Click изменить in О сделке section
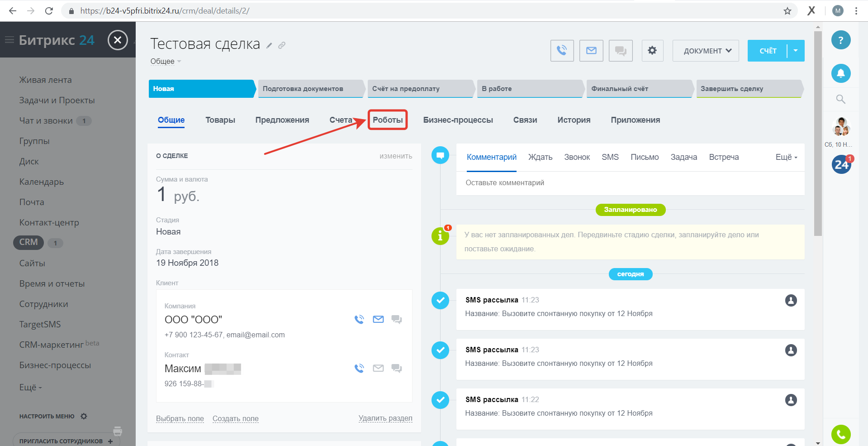Screen dimensions: 868x446 [396, 156]
